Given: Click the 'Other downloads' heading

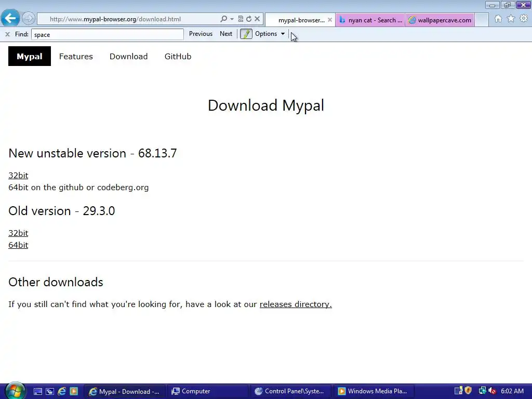Looking at the screenshot, I should [x=56, y=282].
